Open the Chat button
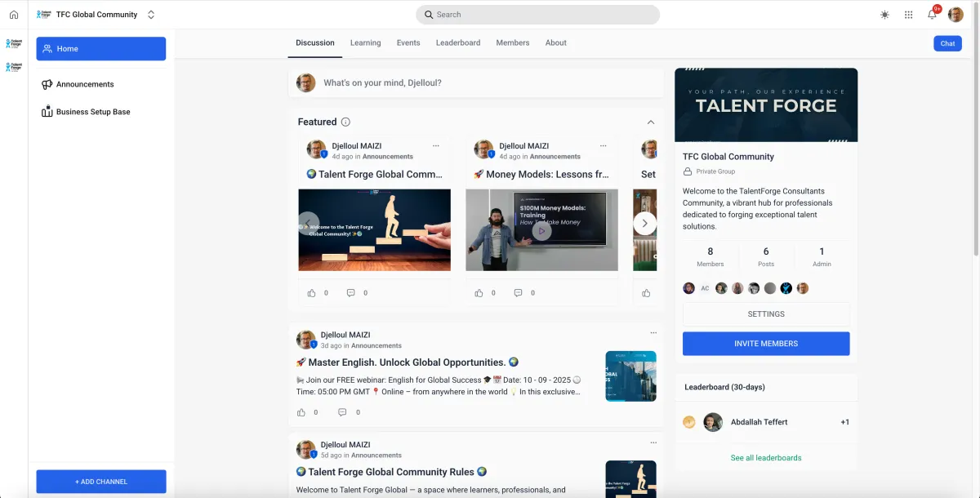This screenshot has width=980, height=498. 947,43
